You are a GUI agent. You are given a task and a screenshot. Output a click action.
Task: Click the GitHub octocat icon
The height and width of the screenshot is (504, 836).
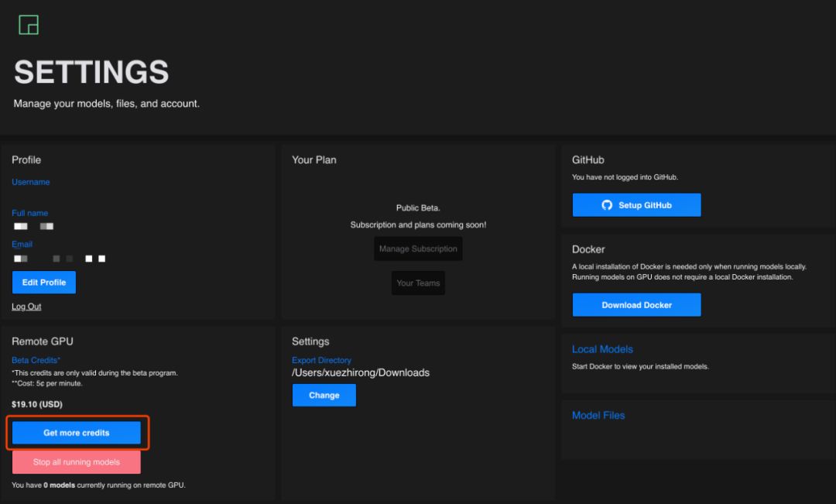coord(607,205)
